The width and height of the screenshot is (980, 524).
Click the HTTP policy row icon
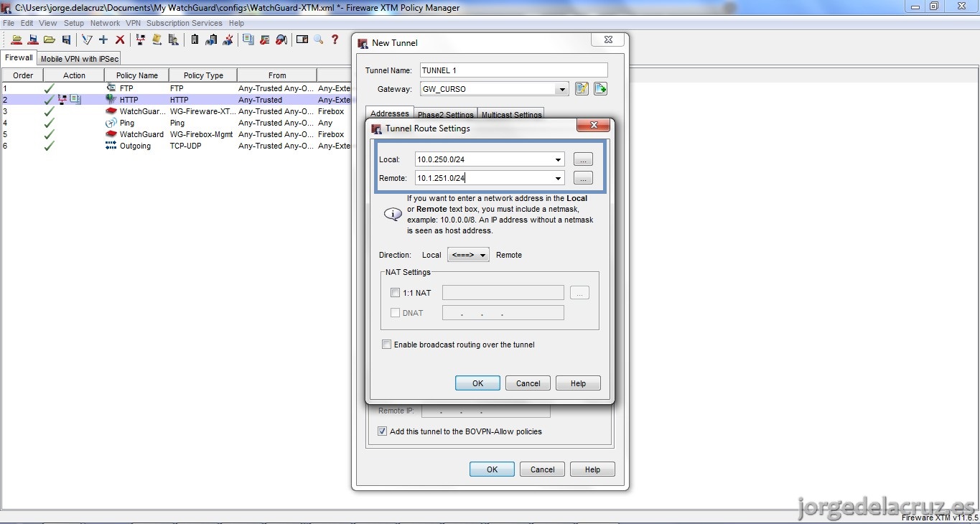tap(111, 100)
